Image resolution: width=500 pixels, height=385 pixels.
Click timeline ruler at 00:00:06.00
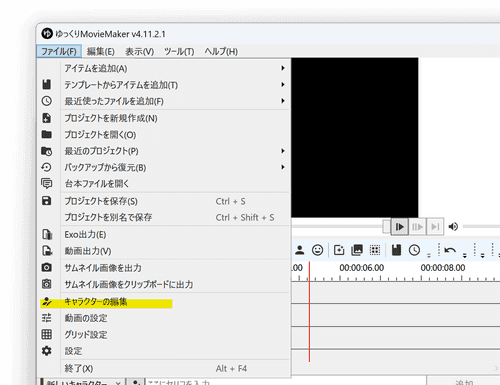362,268
